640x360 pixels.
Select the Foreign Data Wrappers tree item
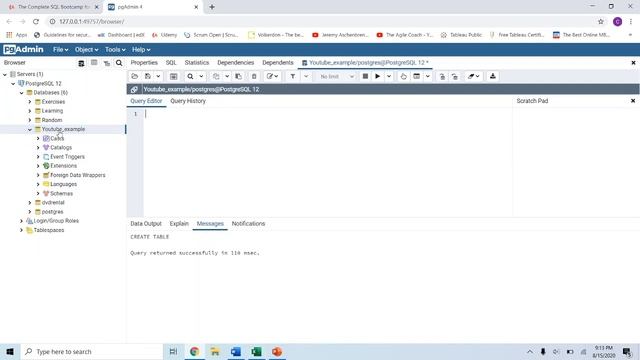point(77,175)
